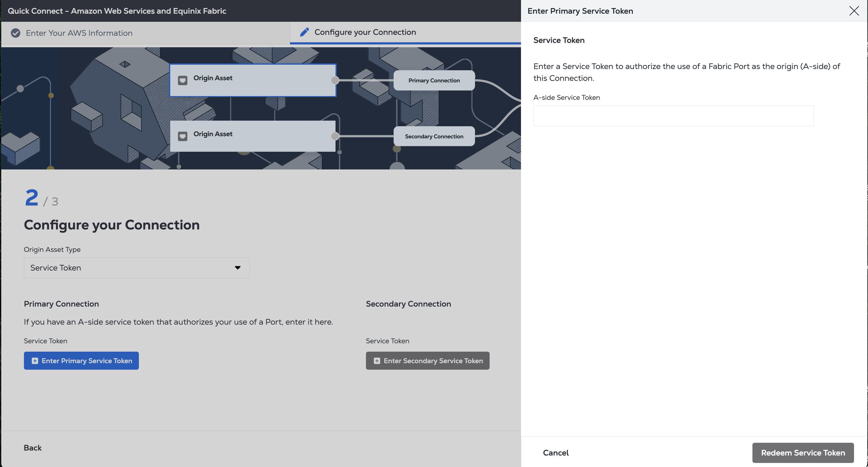
Task: Close the Enter Primary Service Token panel
Action: pyautogui.click(x=854, y=11)
